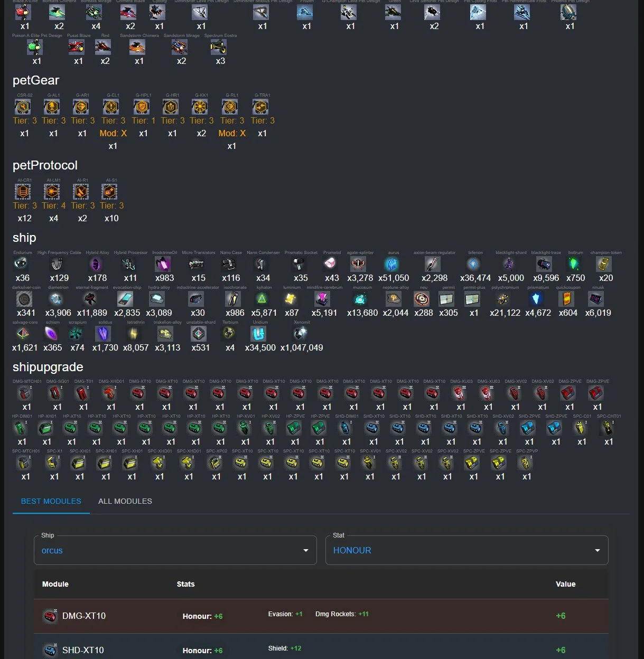Click the mindfire-cerebrum icon
Screen dimensions: 644x659
tap(322, 299)
